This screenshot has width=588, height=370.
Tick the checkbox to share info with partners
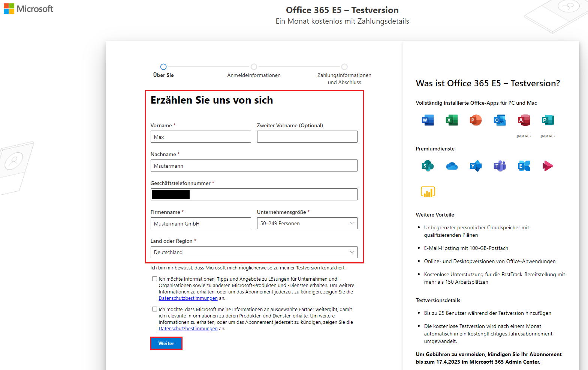[x=154, y=309]
